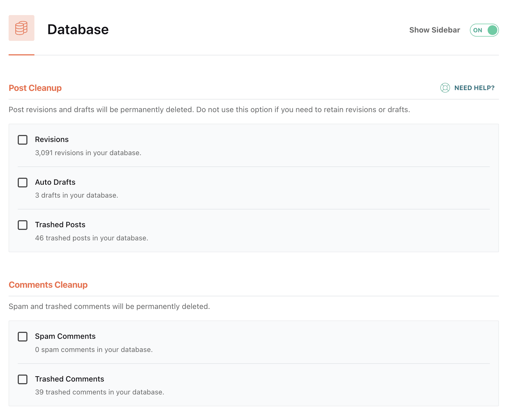Viewport: 507px width, 420px height.
Task: Check the Auto Drafts checkbox
Action: (23, 183)
